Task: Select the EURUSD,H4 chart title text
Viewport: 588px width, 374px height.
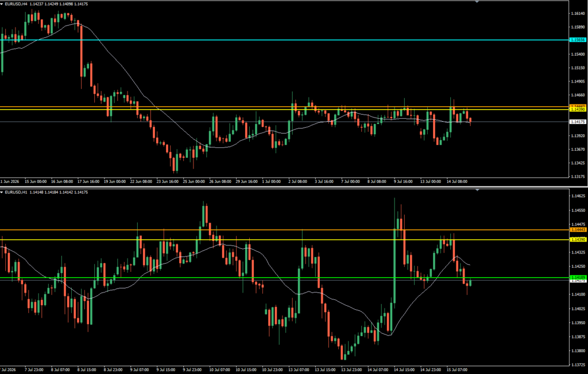Action: click(16, 4)
